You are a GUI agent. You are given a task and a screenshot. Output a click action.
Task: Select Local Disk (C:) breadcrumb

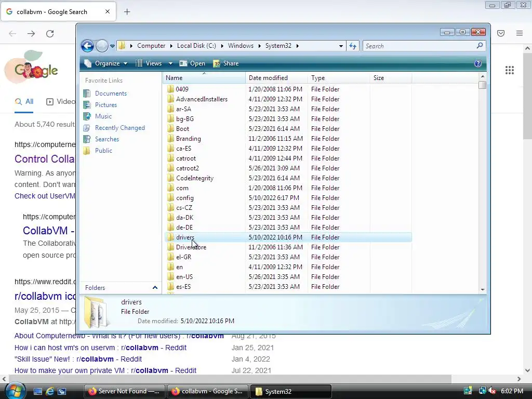point(196,46)
